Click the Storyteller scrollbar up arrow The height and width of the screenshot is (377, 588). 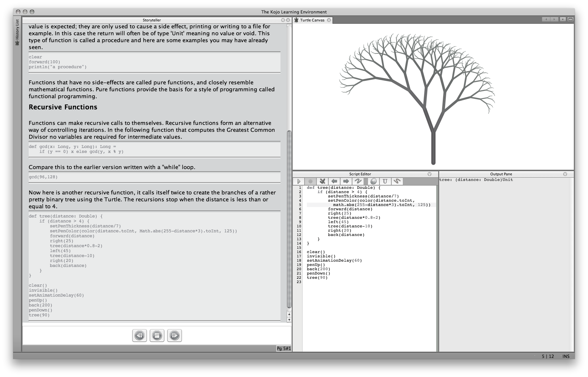click(x=289, y=314)
